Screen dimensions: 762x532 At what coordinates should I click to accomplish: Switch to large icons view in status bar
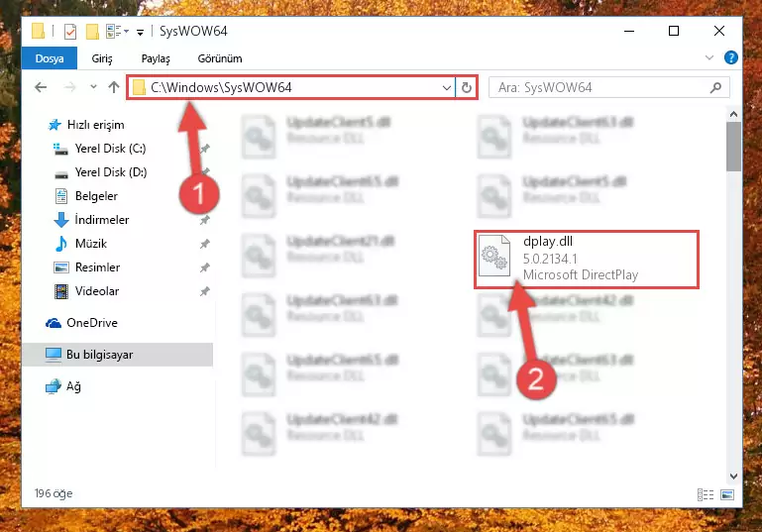[x=727, y=494]
